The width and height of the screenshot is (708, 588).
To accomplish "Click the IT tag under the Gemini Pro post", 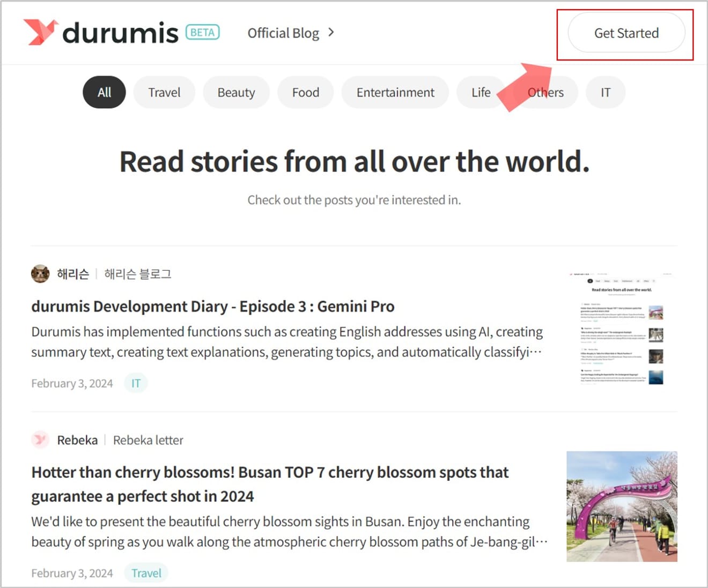I will [x=136, y=383].
